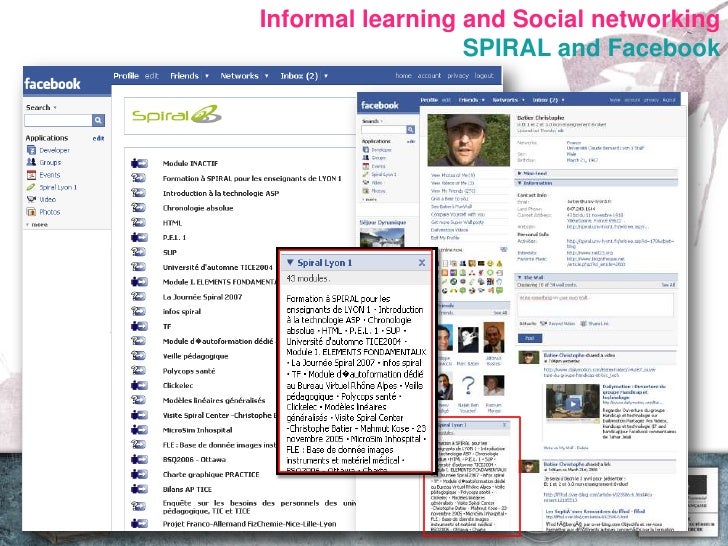Open the Events calendar icon in left sidebar

(x=31, y=175)
